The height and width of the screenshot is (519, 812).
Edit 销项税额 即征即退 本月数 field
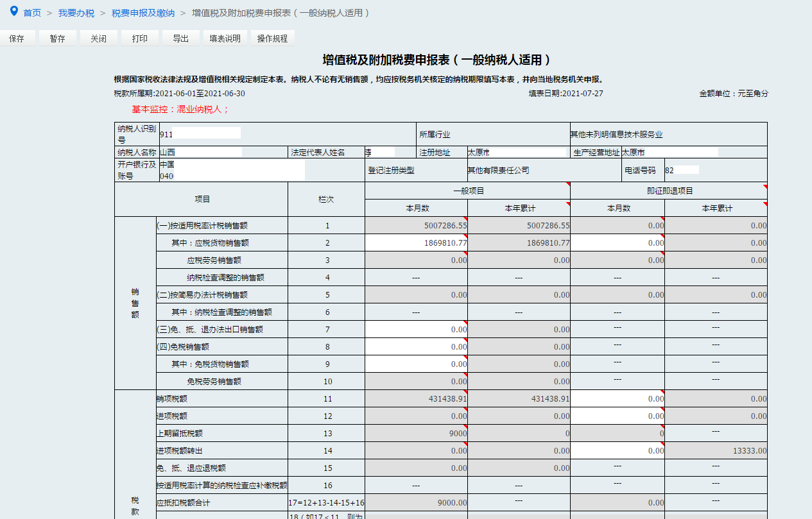pyautogui.click(x=618, y=398)
